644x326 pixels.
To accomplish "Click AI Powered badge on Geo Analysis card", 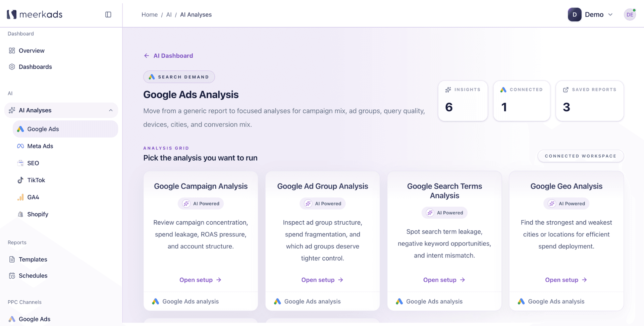I will pyautogui.click(x=566, y=204).
